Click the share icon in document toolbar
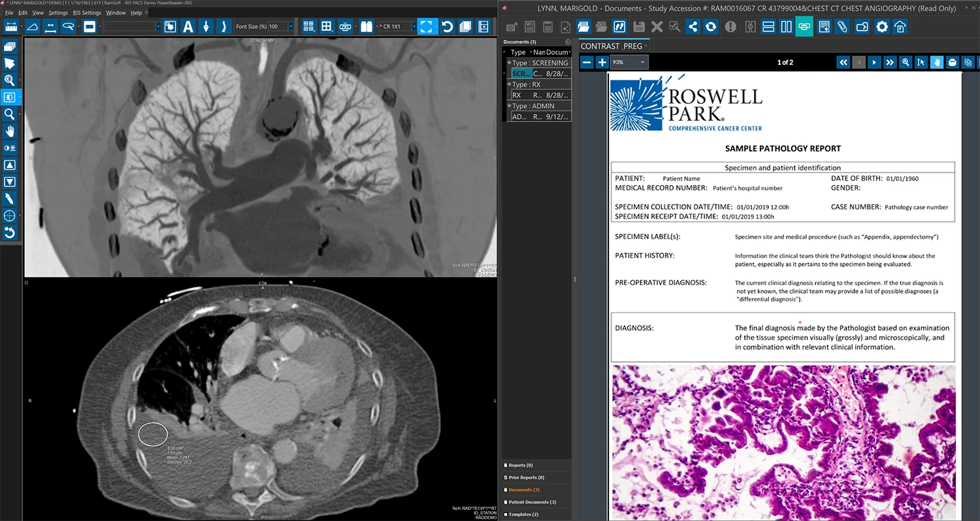The height and width of the screenshot is (521, 980). coord(693,27)
